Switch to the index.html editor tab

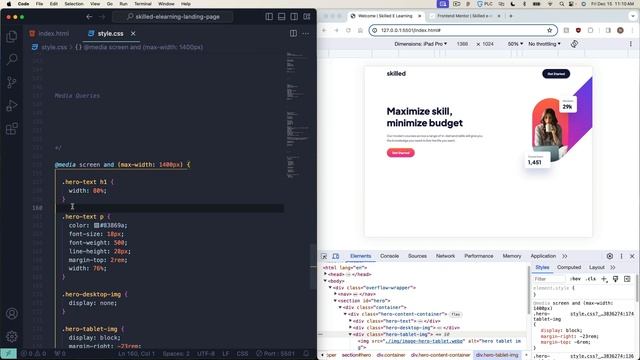coord(49,33)
